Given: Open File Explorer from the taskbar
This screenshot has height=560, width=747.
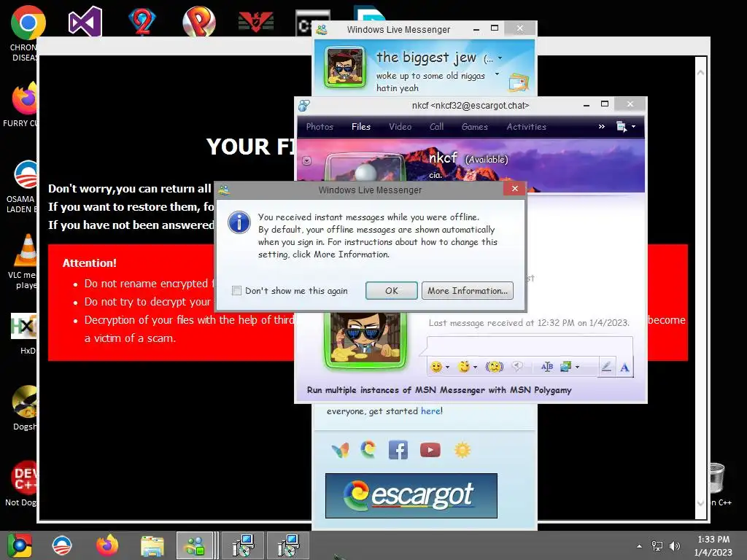Looking at the screenshot, I should click(152, 546).
